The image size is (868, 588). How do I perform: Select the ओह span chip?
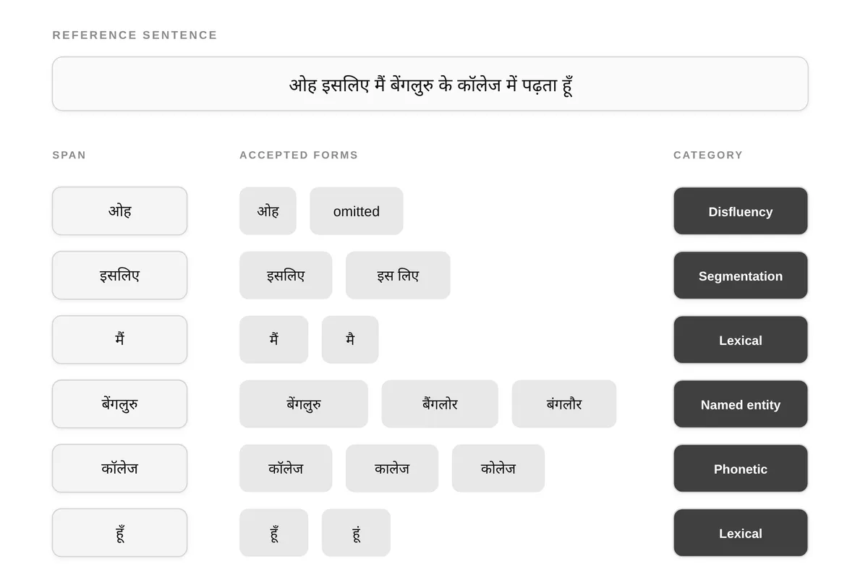tap(119, 211)
